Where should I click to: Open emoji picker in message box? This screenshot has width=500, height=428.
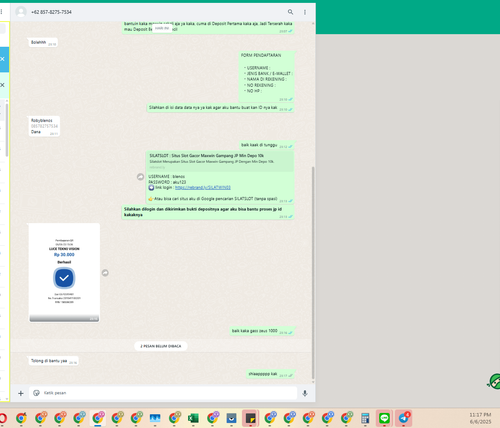36,393
